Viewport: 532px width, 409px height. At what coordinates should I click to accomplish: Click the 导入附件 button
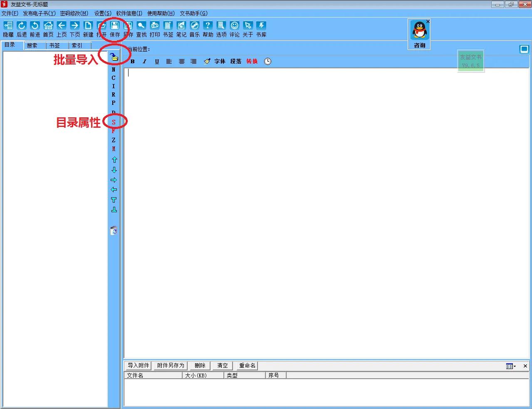pyautogui.click(x=139, y=365)
